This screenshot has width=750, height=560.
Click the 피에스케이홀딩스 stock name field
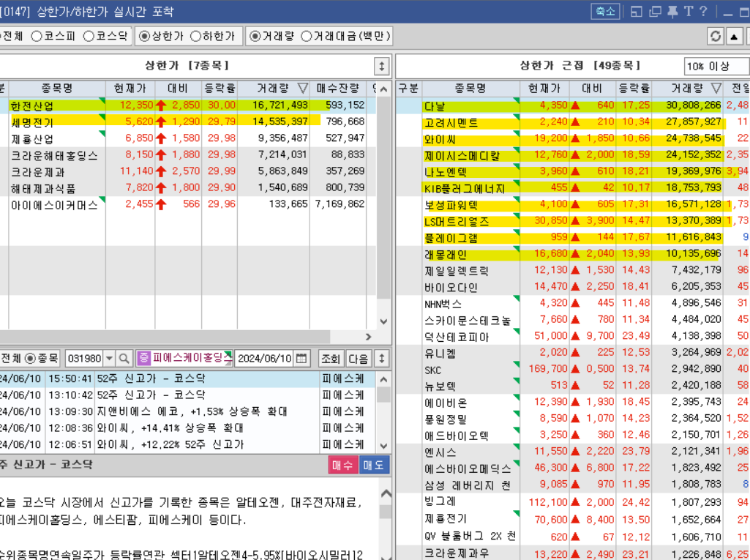point(191,358)
